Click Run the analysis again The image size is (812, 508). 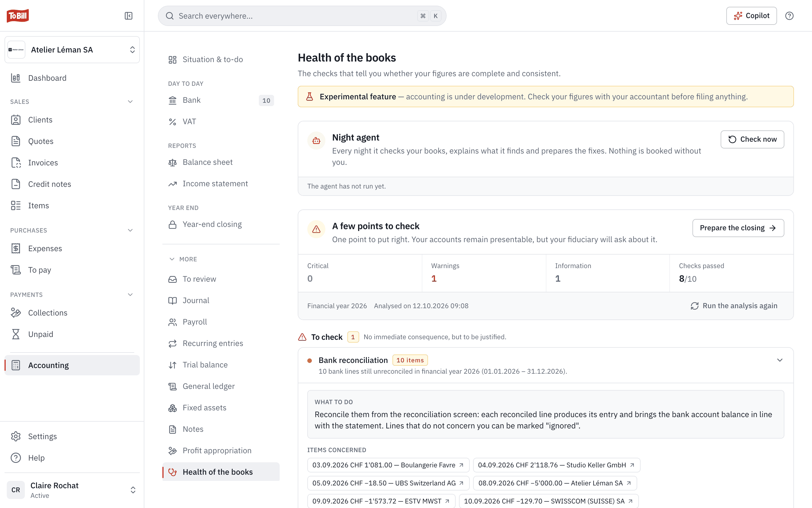734,306
